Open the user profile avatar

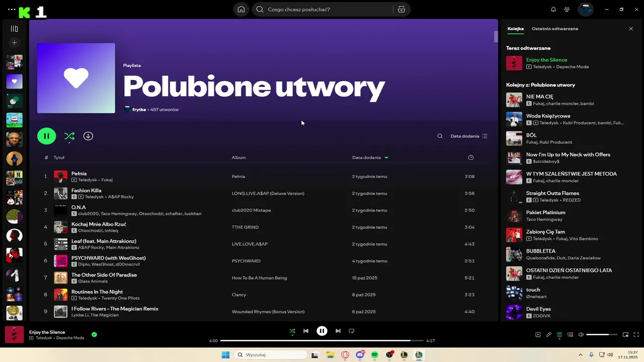pos(586,9)
